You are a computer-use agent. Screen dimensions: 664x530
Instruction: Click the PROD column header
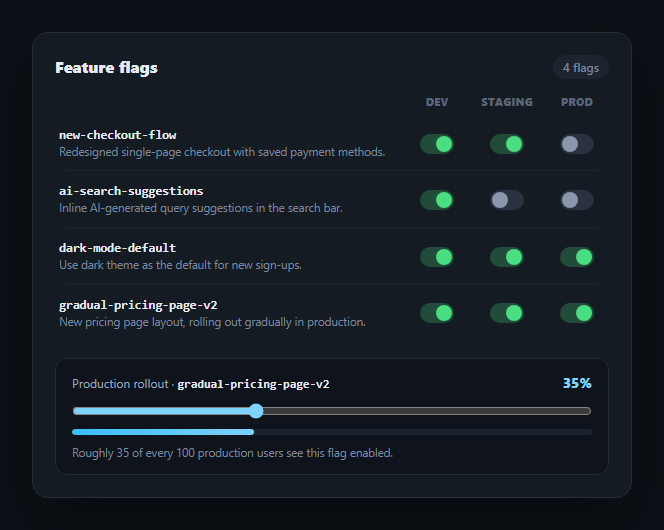click(x=577, y=102)
